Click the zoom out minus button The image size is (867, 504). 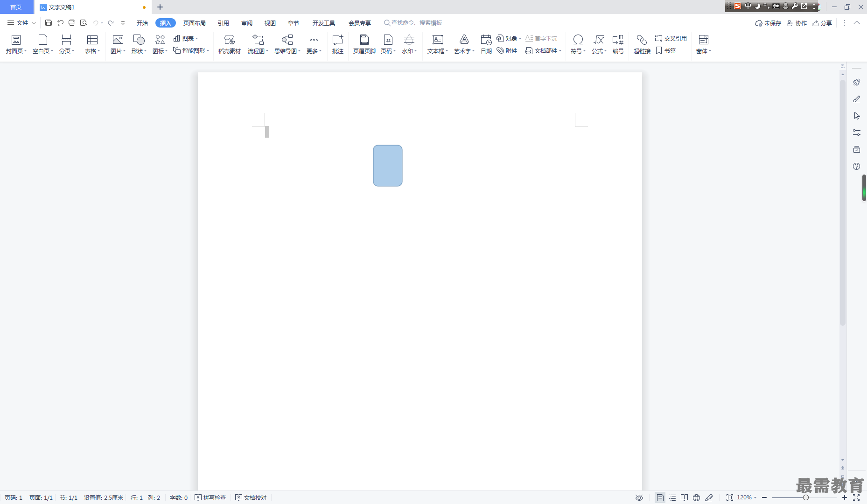click(764, 497)
